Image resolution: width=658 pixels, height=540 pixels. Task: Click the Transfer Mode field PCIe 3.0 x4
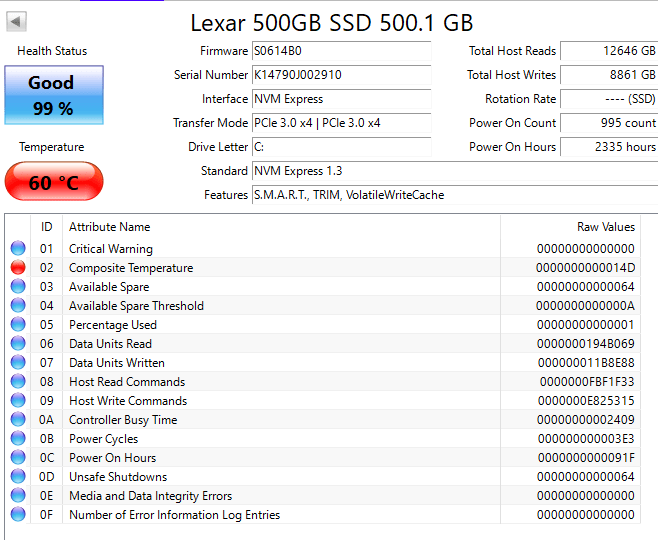tap(342, 123)
